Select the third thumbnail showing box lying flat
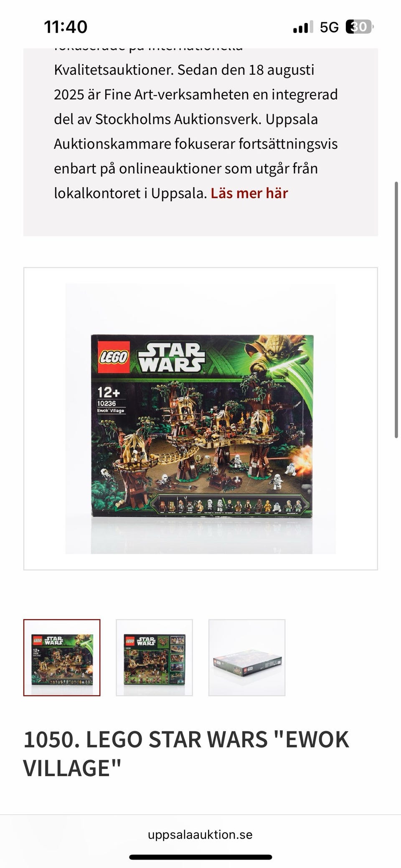This screenshot has height=868, width=401. tap(247, 657)
